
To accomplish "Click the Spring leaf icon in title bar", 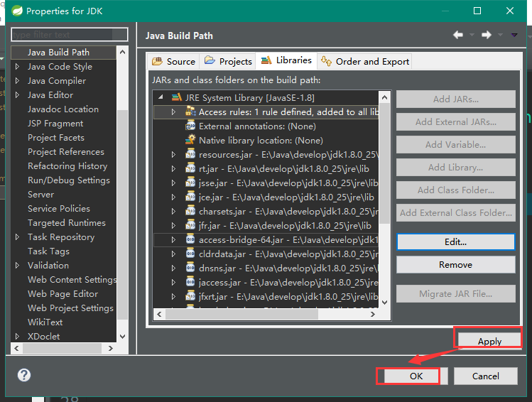I will point(17,11).
